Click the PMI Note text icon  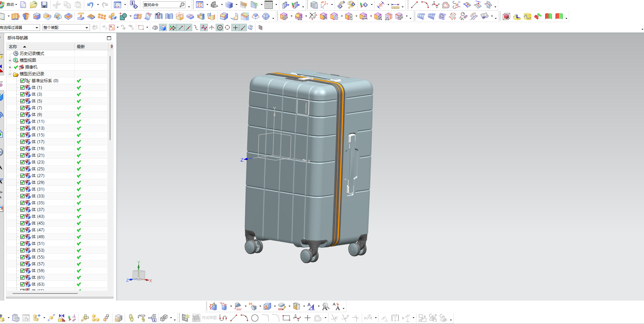pyautogui.click(x=311, y=307)
